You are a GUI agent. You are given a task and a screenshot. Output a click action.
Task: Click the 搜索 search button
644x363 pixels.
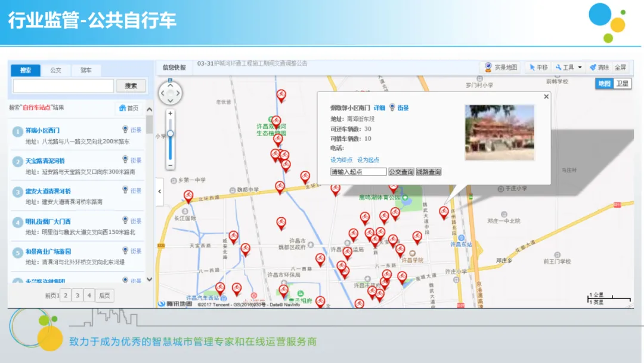click(131, 86)
